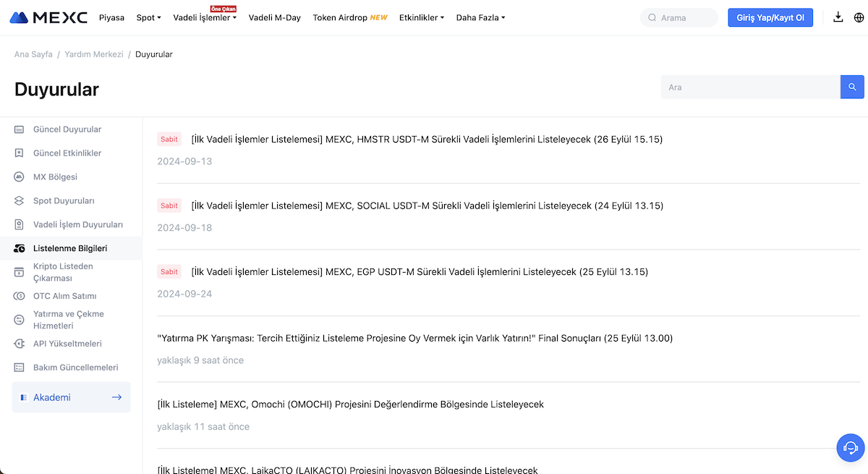The height and width of the screenshot is (474, 868).
Task: Select the Vadeli M-Day menu item
Action: point(275,17)
